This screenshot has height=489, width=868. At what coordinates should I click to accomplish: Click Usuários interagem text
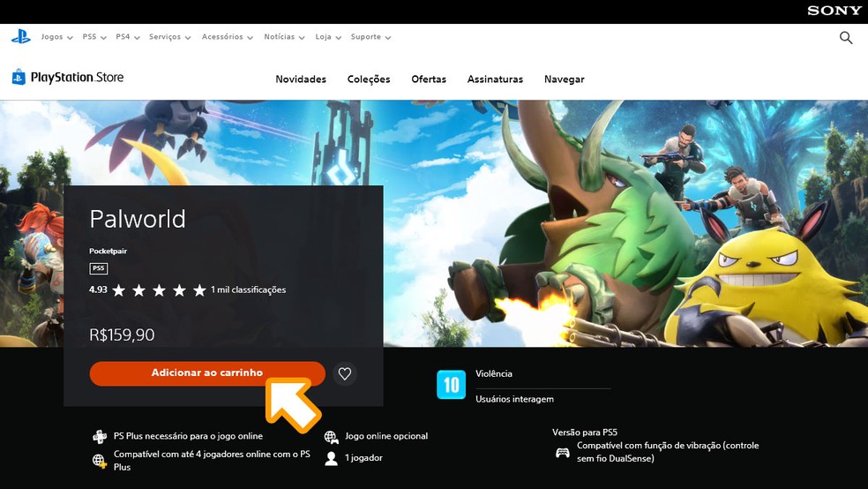(514, 399)
